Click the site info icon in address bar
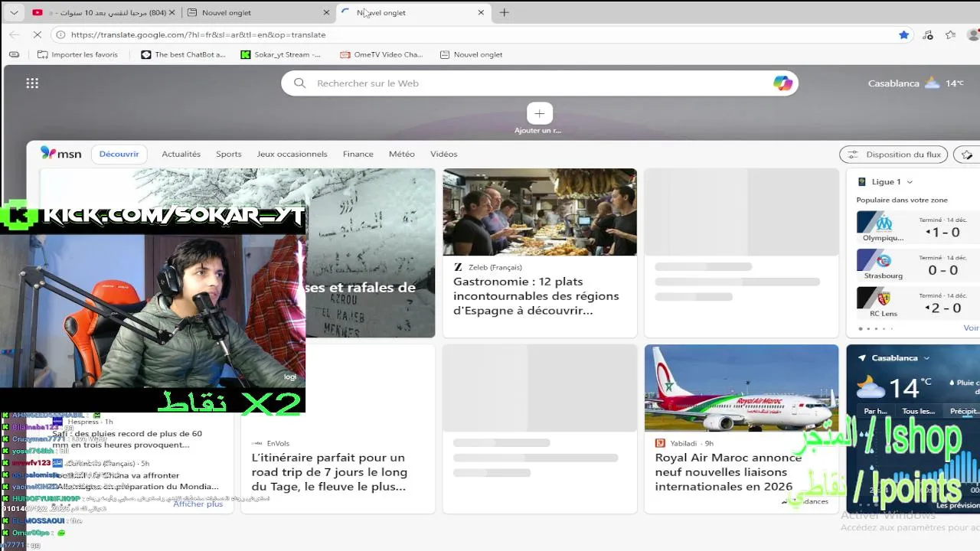 click(x=60, y=34)
